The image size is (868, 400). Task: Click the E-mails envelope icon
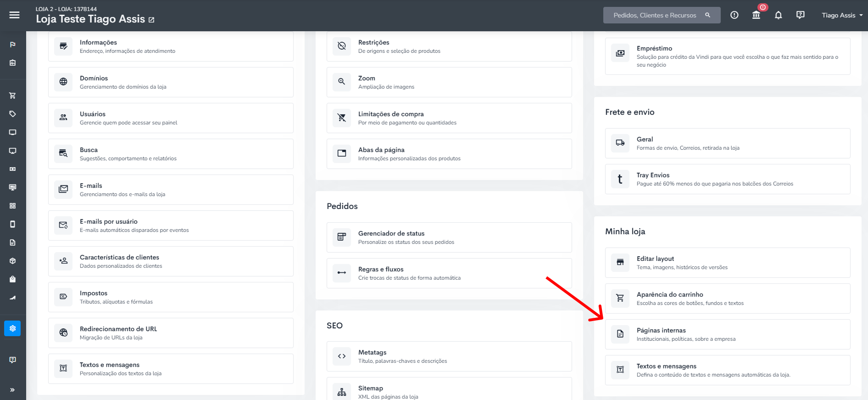click(x=63, y=190)
